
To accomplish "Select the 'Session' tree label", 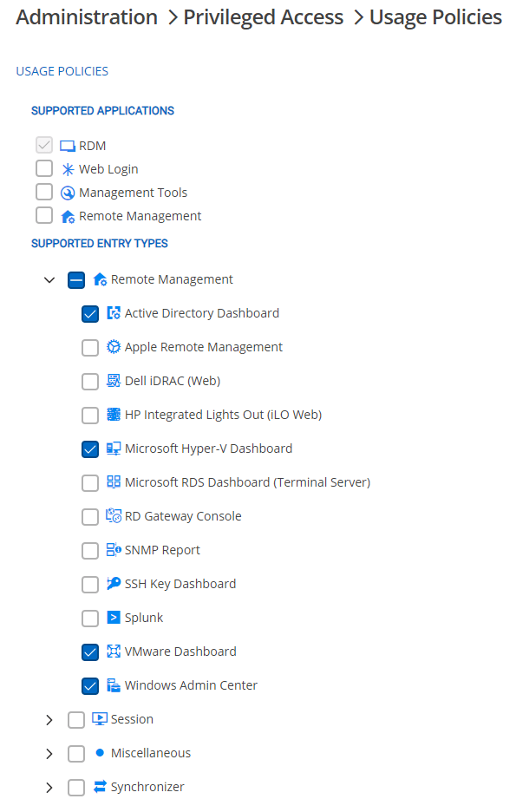I will (132, 719).
